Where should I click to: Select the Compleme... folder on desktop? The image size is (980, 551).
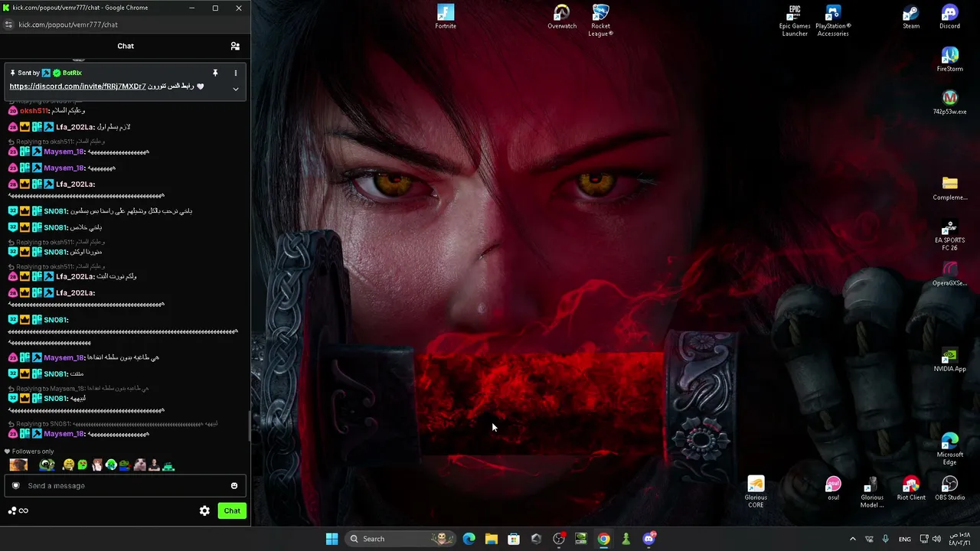pos(950,188)
